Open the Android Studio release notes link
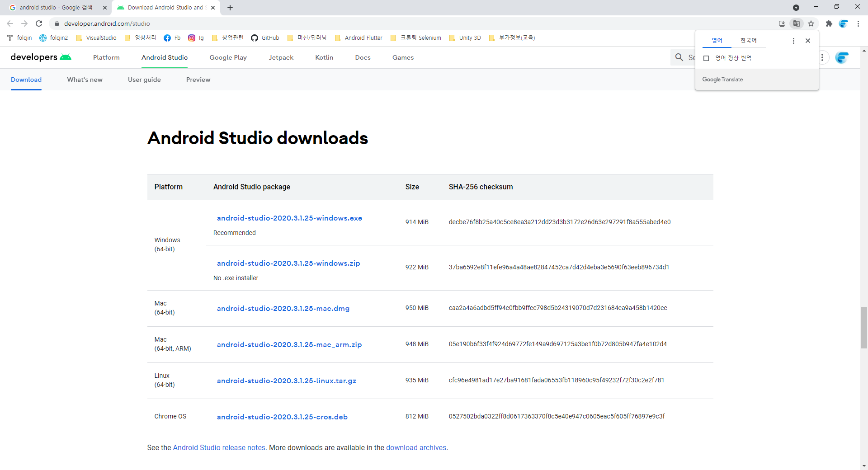This screenshot has width=868, height=470. (219, 447)
